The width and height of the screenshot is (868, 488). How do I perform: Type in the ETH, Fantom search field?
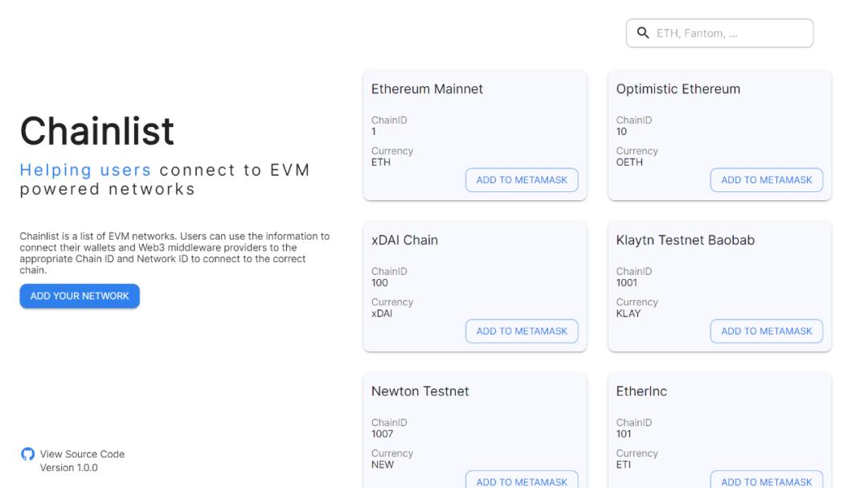tap(727, 34)
